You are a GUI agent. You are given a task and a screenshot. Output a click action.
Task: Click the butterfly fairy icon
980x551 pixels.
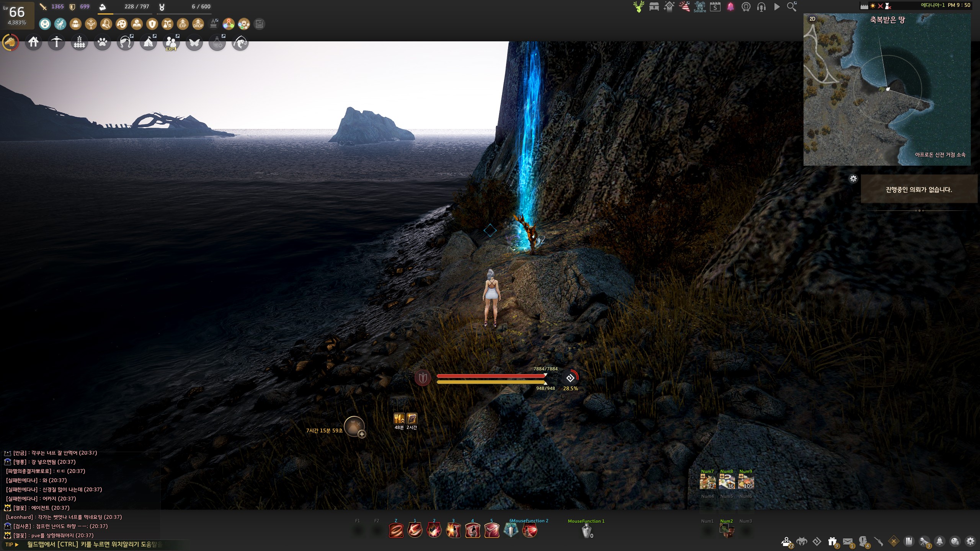(194, 42)
